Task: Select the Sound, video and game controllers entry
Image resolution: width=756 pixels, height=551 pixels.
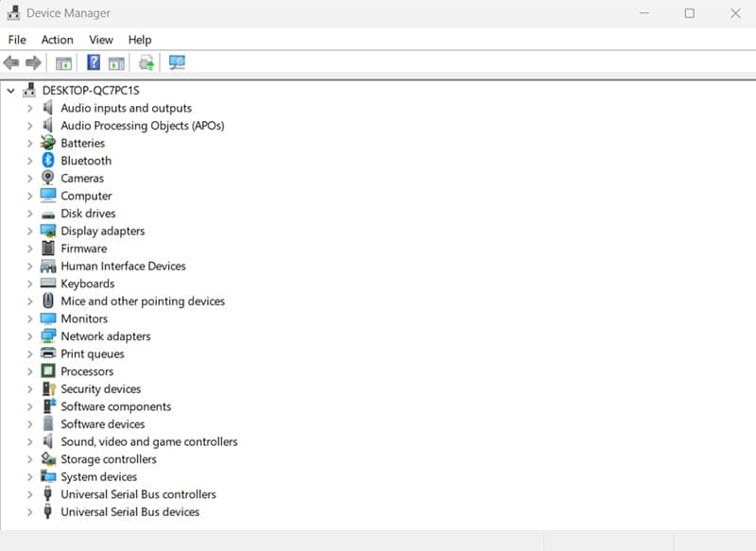Action: tap(149, 441)
